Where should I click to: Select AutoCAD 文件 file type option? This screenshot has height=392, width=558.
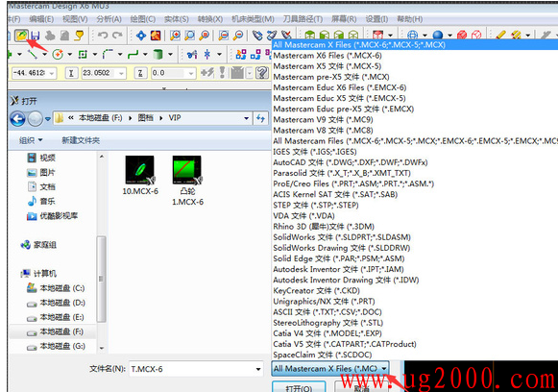pos(415,162)
